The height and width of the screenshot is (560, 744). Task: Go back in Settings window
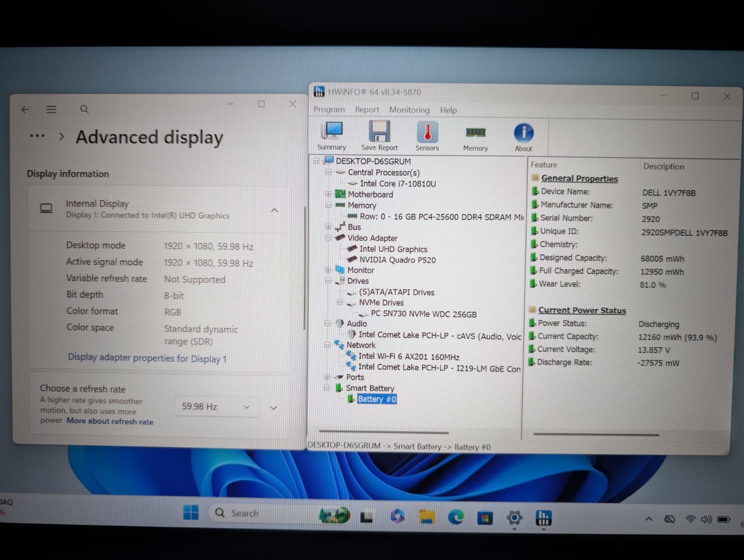coord(25,109)
